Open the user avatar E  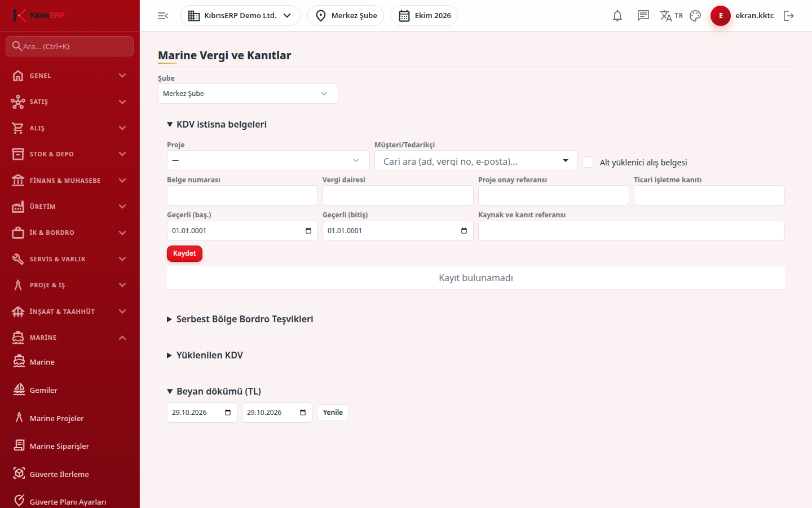pyautogui.click(x=721, y=16)
